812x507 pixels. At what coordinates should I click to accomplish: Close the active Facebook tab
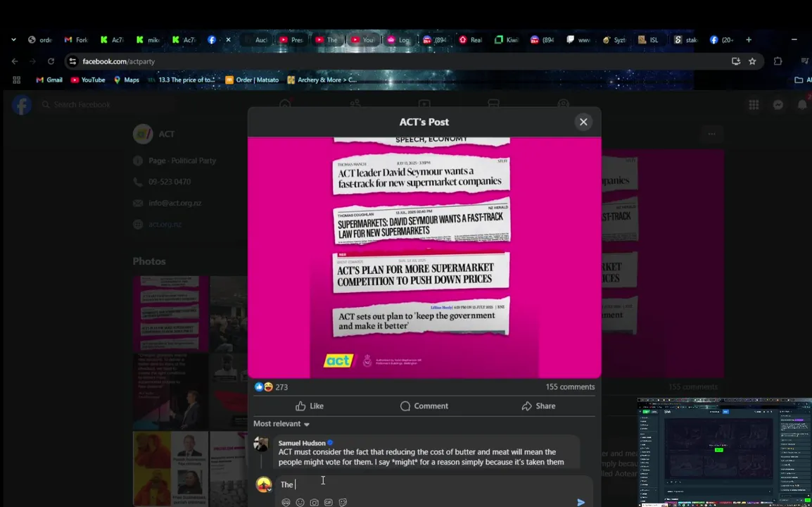pos(228,40)
